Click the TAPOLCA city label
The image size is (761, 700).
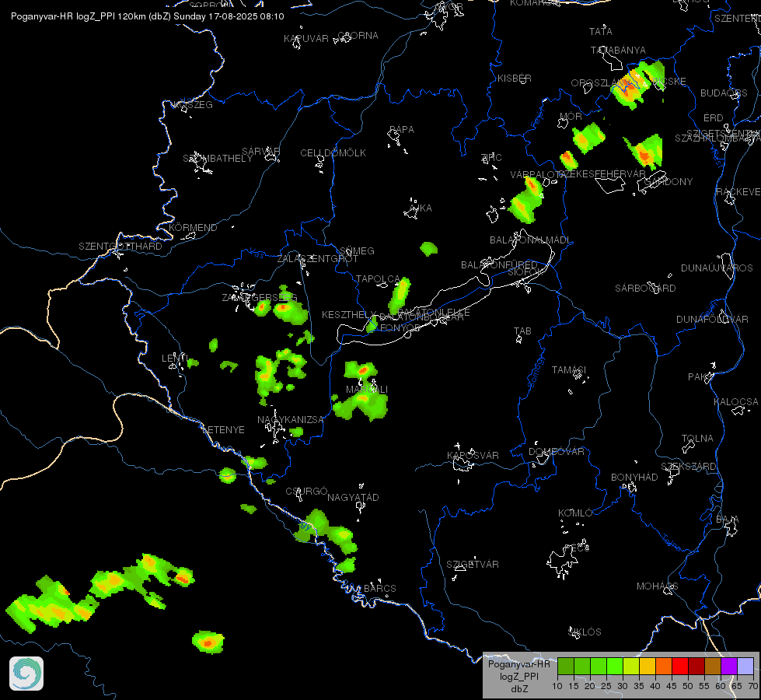(x=378, y=279)
